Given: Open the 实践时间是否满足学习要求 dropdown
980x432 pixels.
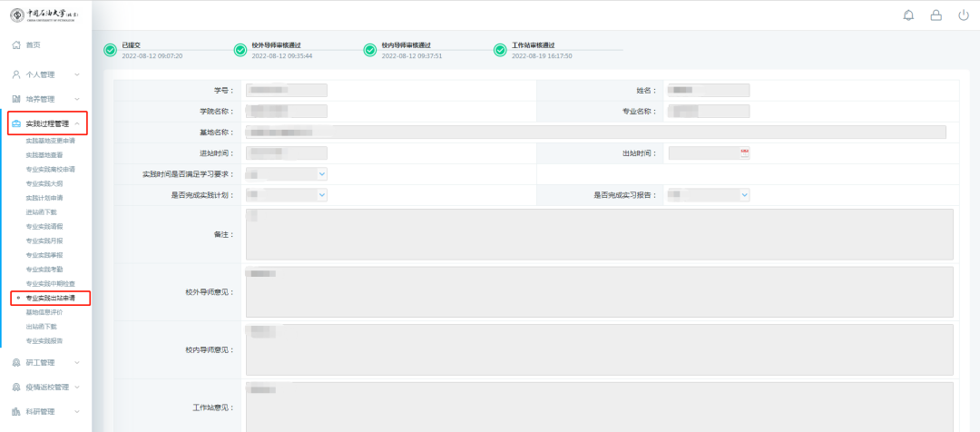Looking at the screenshot, I should [x=286, y=173].
